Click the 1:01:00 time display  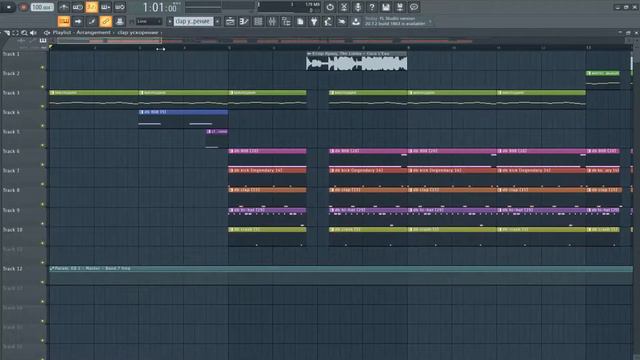pos(160,7)
